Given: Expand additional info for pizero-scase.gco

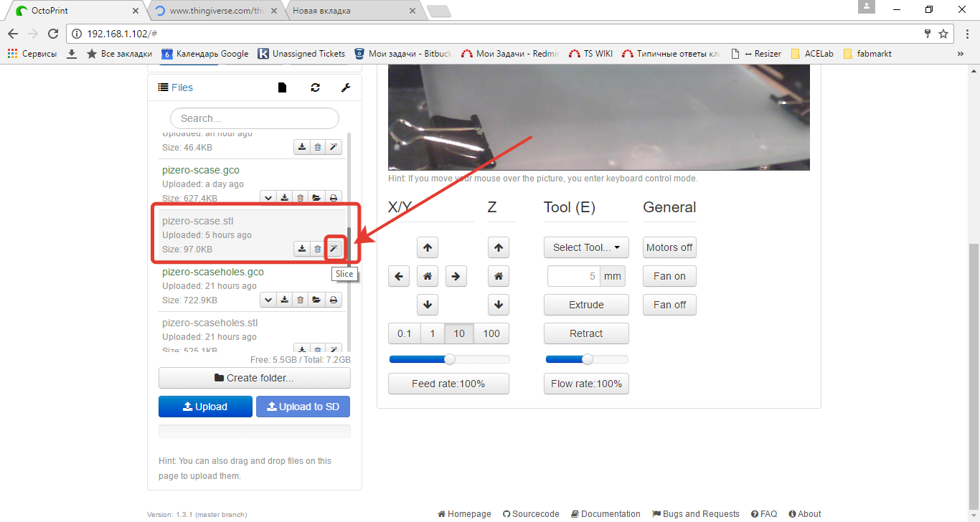Looking at the screenshot, I should pyautogui.click(x=268, y=198).
